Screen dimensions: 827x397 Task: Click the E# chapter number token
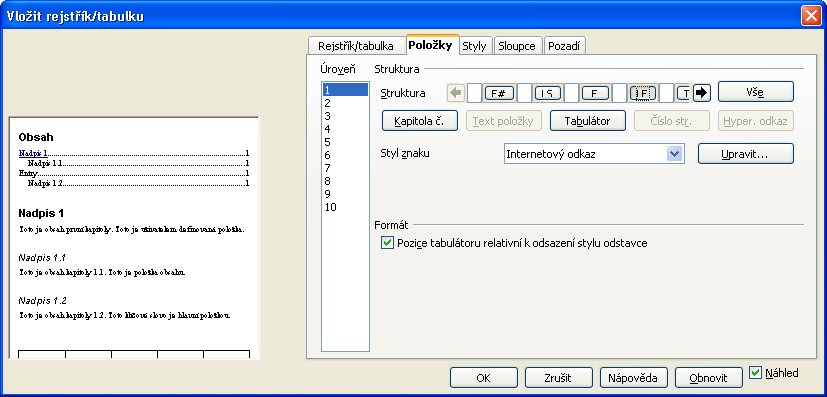[x=498, y=93]
